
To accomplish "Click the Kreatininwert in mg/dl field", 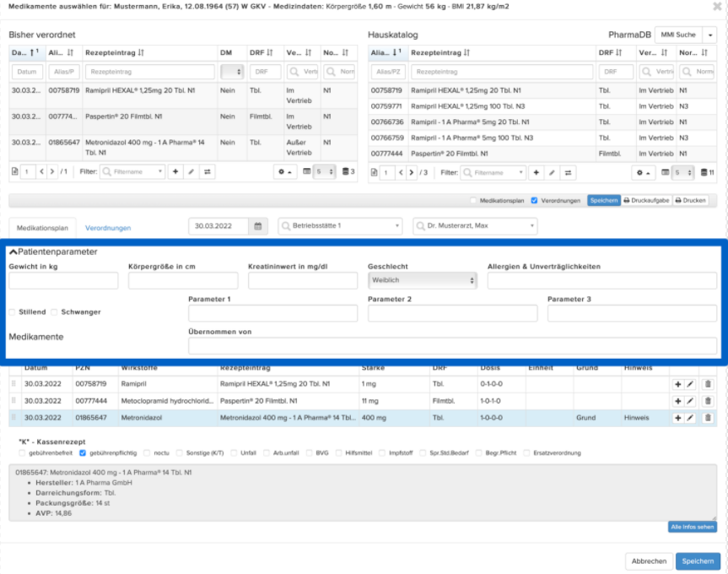I will click(x=303, y=280).
